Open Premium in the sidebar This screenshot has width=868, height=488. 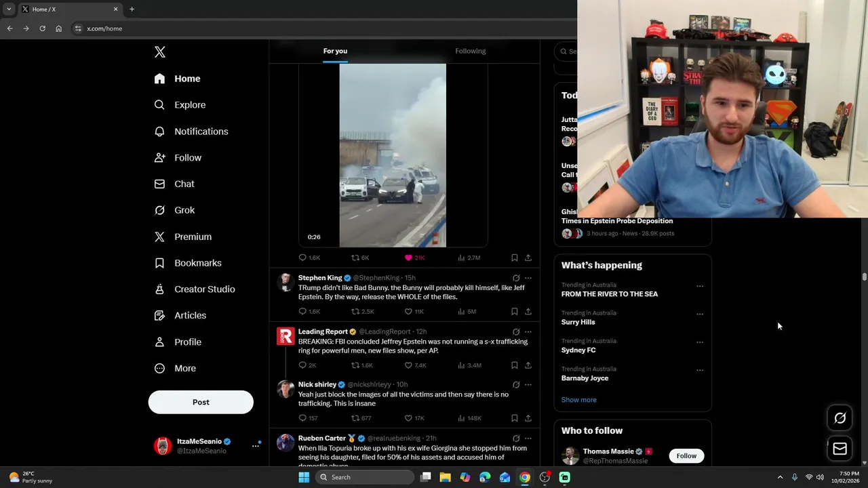click(x=183, y=237)
